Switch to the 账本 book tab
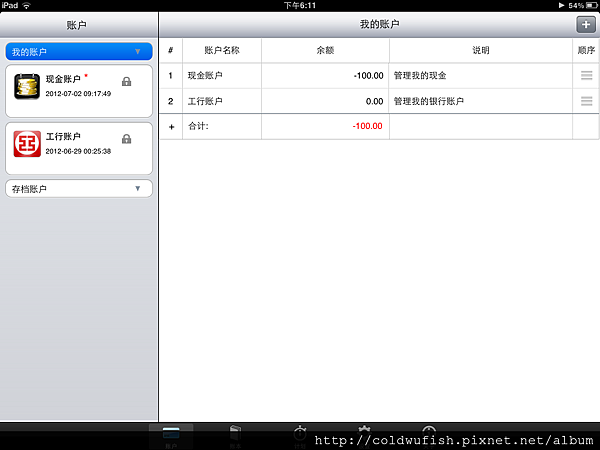 pyautogui.click(x=235, y=436)
